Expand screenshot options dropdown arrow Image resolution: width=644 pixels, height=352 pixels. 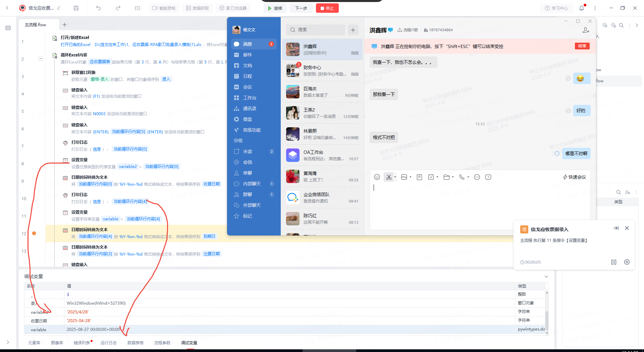(395, 177)
